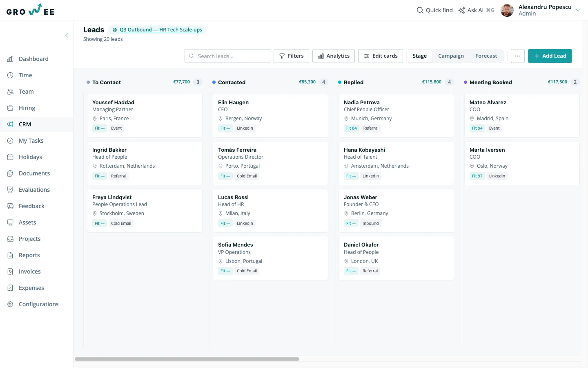Click the Projects icon in sidebar
The image size is (588, 368).
coord(10,239)
